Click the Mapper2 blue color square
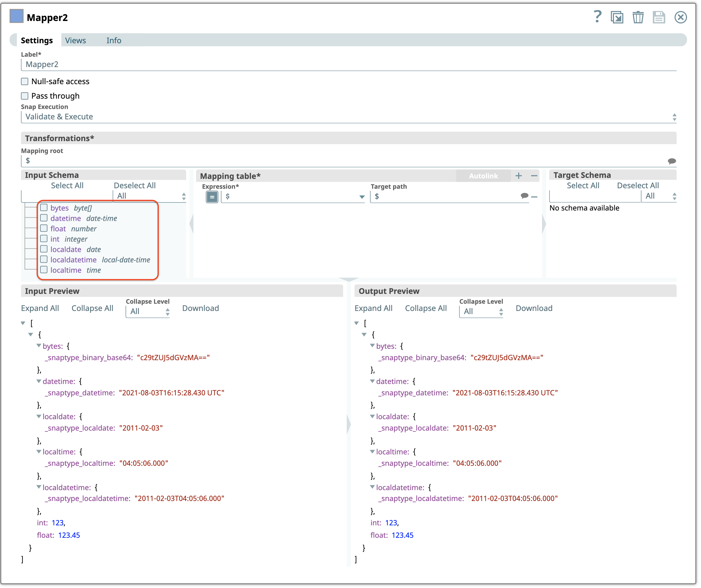 click(17, 16)
